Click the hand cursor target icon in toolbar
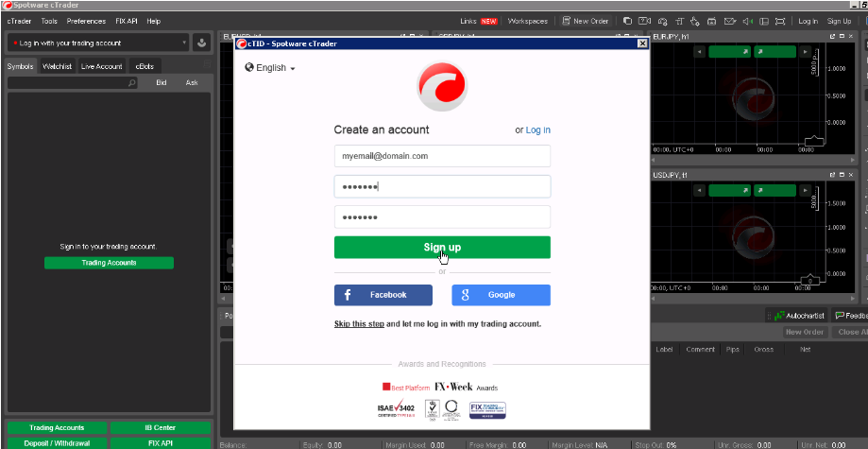 point(695,21)
